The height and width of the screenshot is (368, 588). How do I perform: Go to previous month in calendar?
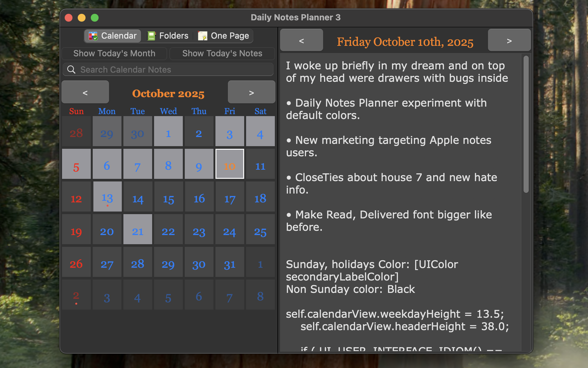tap(85, 92)
